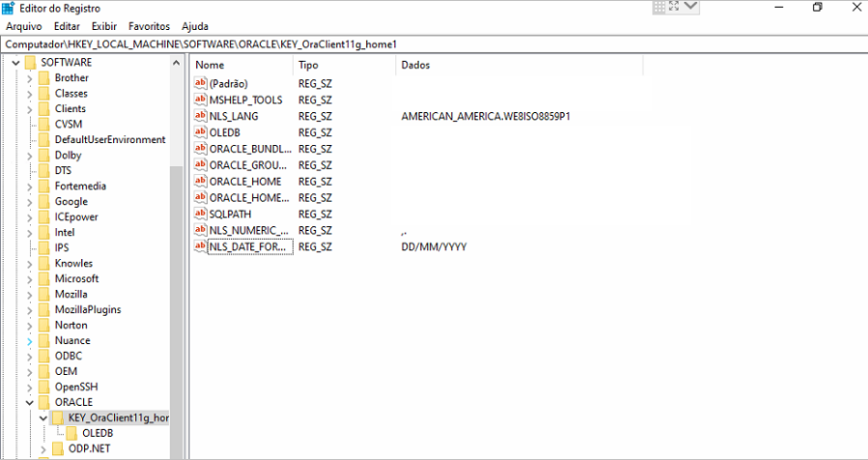The width and height of the screenshot is (868, 460).
Task: Click the Registry Editor app icon in title bar
Action: (9, 8)
